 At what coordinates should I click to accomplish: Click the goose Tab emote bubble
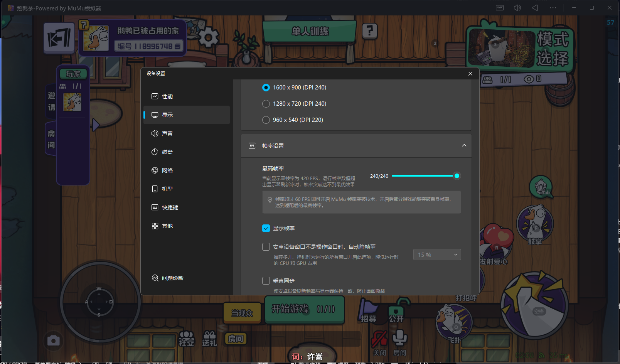pos(541,187)
